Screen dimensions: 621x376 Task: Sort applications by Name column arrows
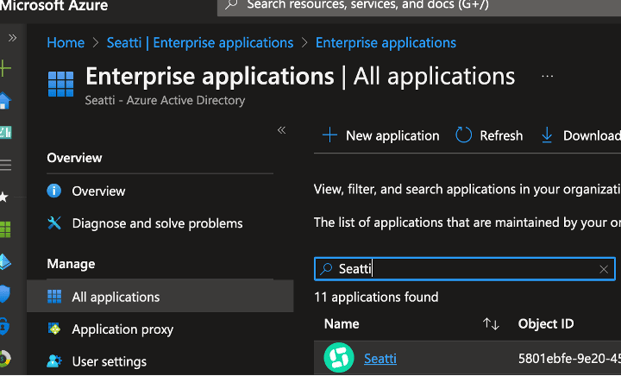(x=491, y=324)
